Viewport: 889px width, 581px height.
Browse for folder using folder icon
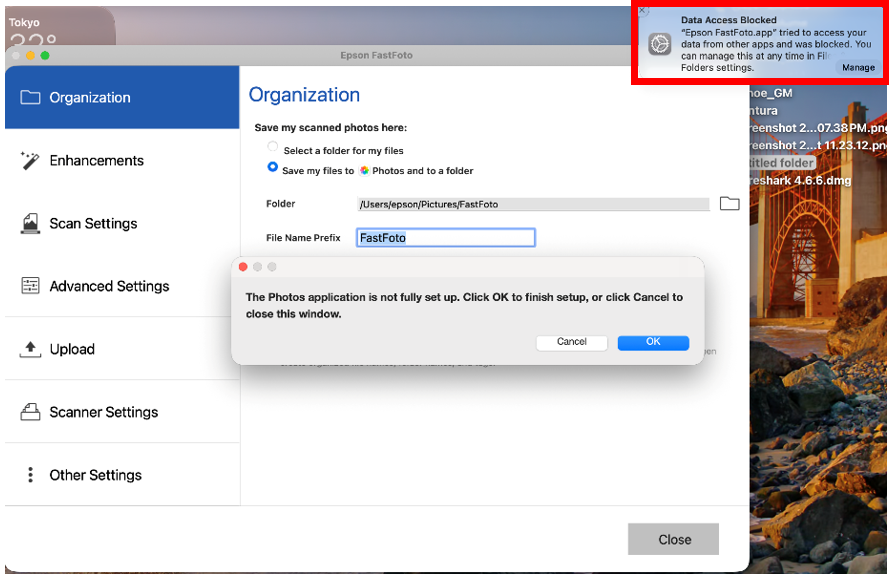[x=729, y=203]
